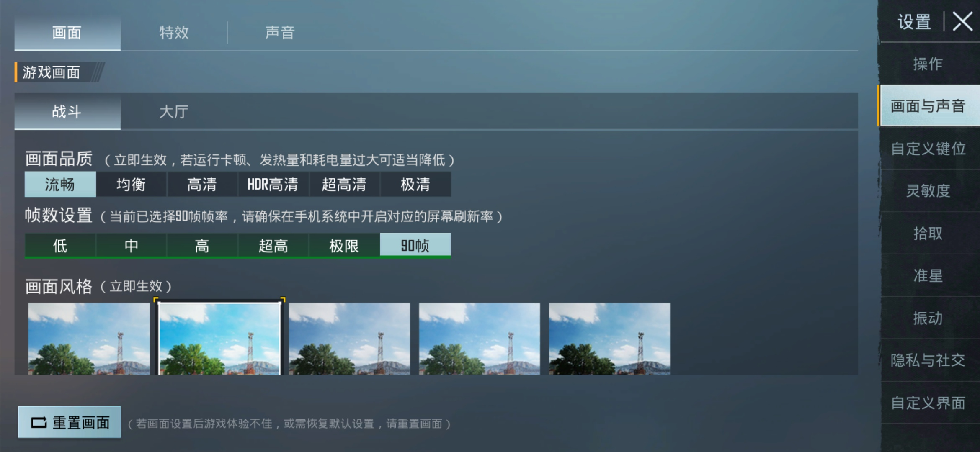Select 高清 graphics quality option
Screen dimensions: 980x452
[198, 184]
